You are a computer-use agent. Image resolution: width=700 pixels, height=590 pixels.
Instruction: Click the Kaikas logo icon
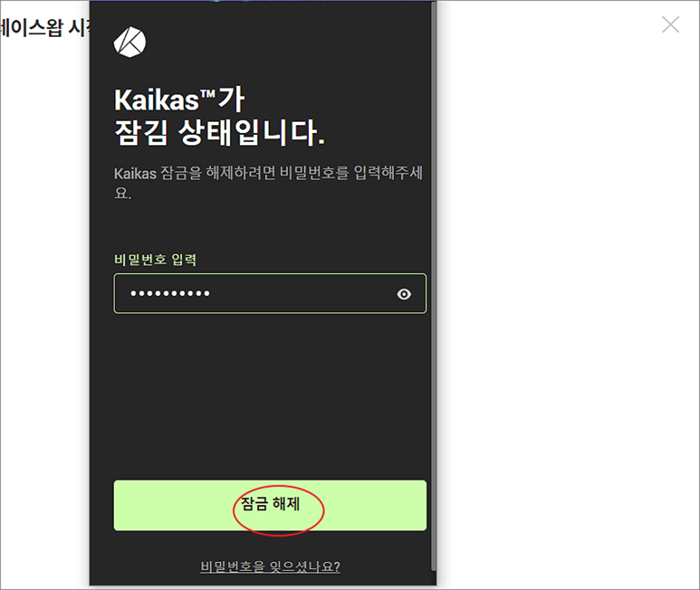pyautogui.click(x=130, y=41)
